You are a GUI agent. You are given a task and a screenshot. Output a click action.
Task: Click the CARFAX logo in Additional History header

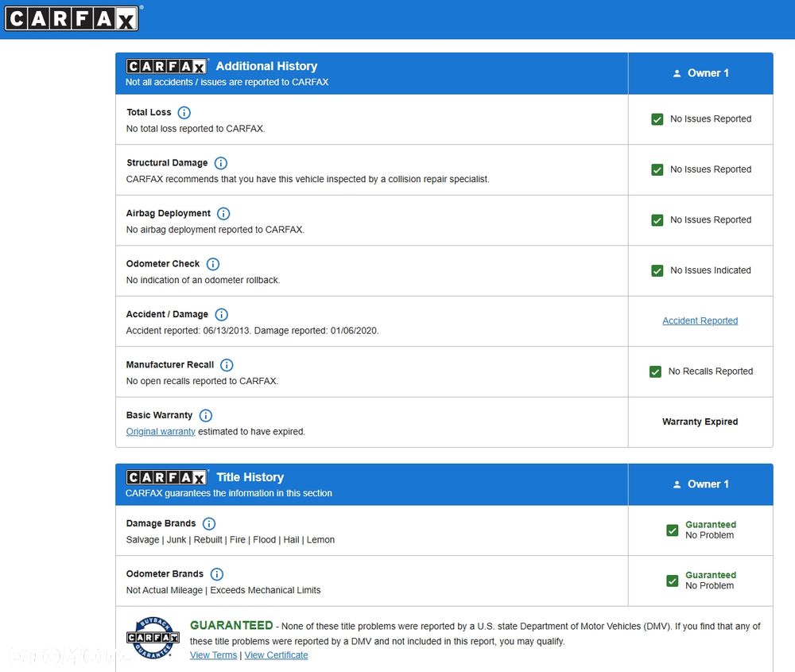click(x=166, y=67)
